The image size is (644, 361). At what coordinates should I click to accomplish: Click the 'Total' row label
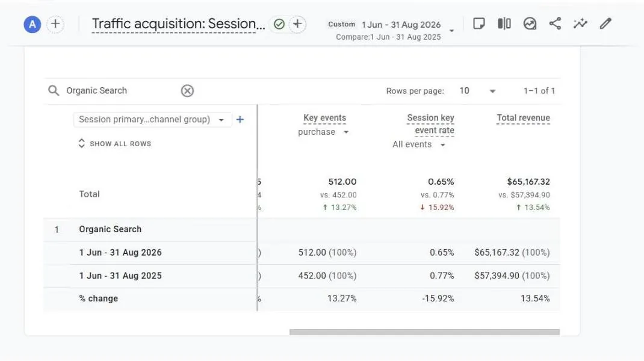pos(89,194)
